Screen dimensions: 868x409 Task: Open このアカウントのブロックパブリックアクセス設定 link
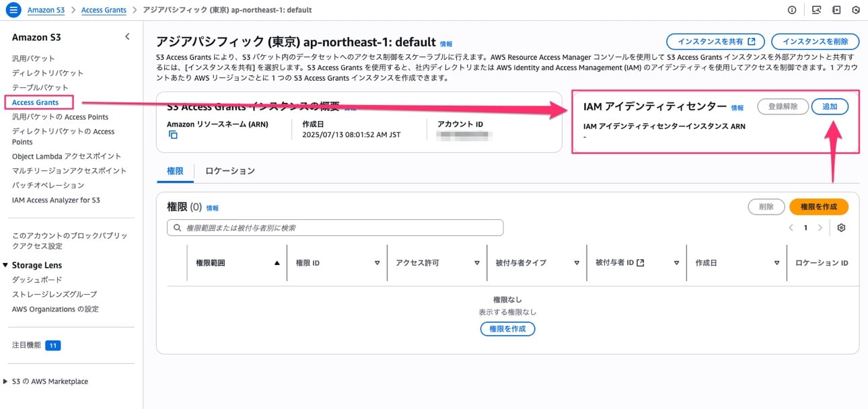coord(70,241)
